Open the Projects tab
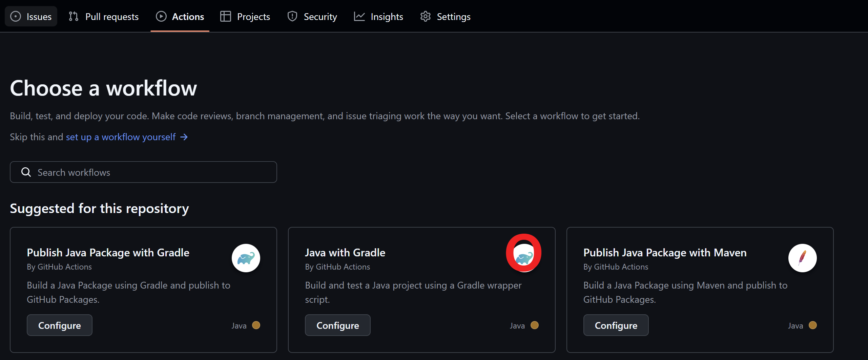 pyautogui.click(x=245, y=16)
